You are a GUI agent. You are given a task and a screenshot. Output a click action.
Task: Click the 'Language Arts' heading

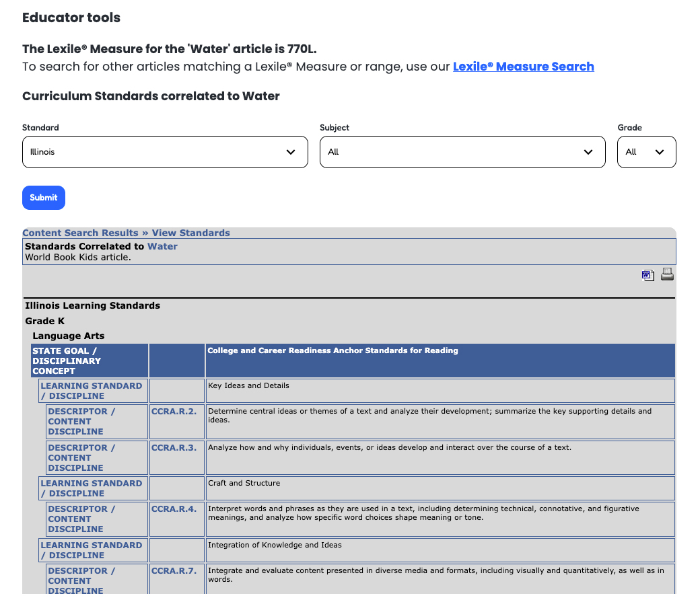[x=68, y=336]
